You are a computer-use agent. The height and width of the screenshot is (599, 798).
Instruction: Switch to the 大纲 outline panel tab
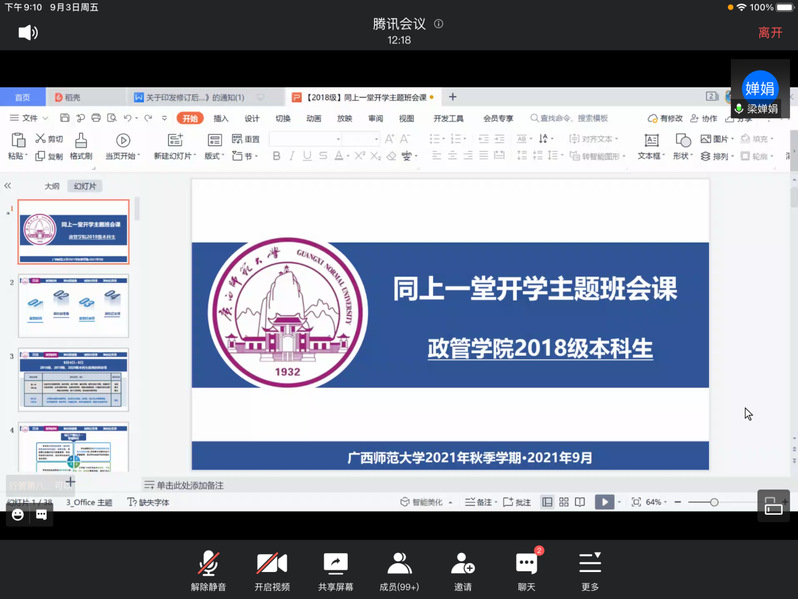coord(52,186)
